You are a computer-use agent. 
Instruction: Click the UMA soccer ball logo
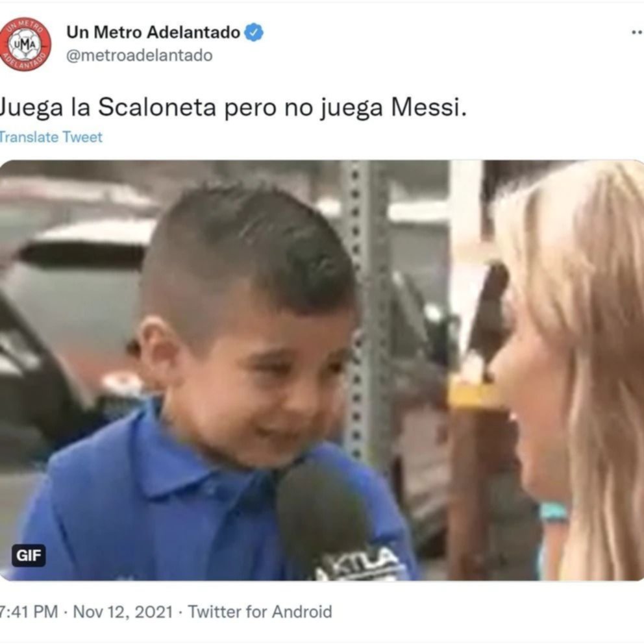tap(25, 44)
